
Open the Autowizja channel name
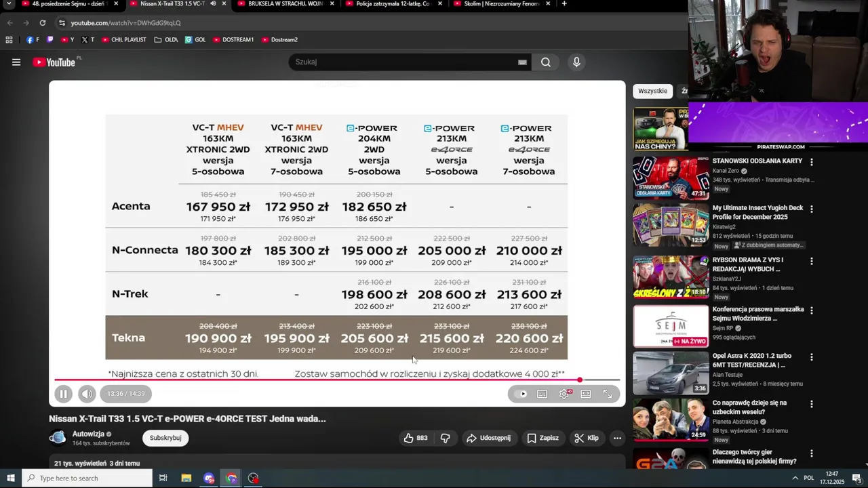[x=88, y=434]
